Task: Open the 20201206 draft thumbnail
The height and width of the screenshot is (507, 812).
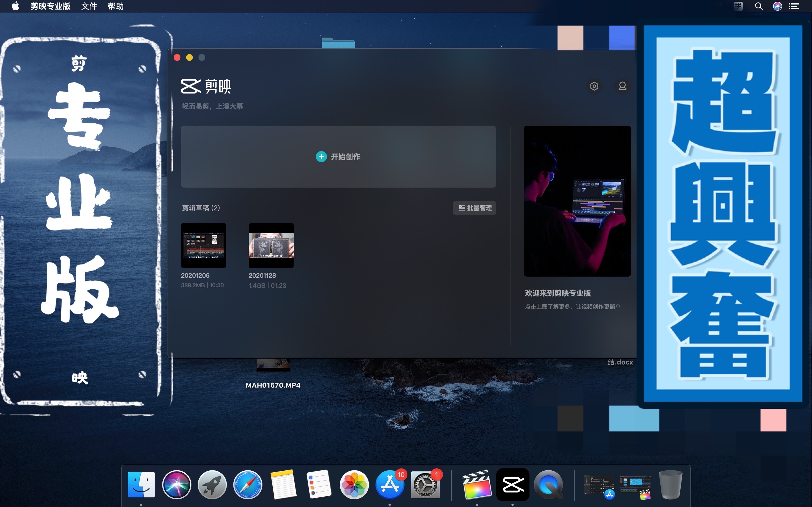Action: pos(203,245)
